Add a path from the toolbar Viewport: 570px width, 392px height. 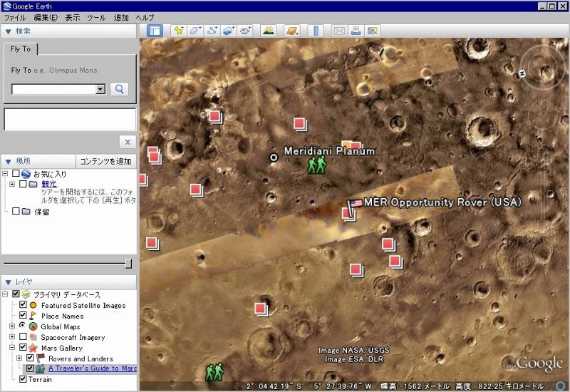tap(212, 31)
